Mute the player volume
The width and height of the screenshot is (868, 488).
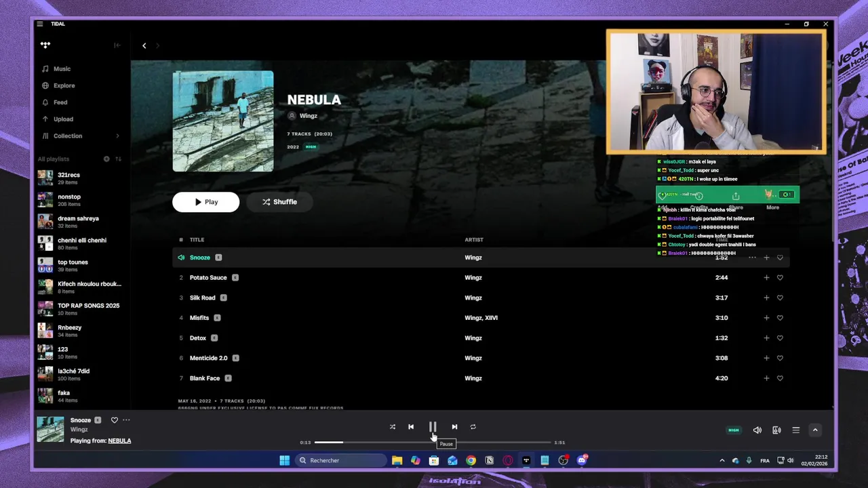757,430
